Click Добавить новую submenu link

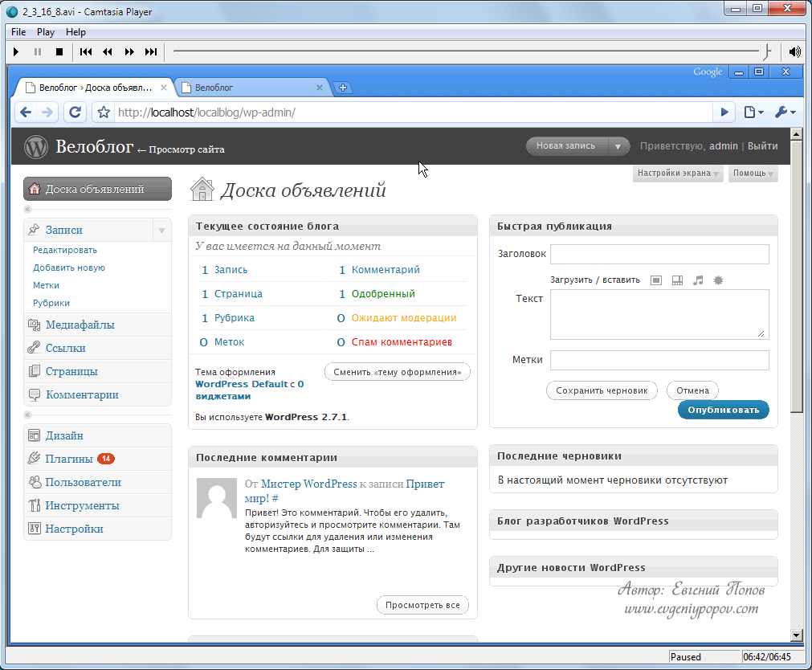pos(69,268)
